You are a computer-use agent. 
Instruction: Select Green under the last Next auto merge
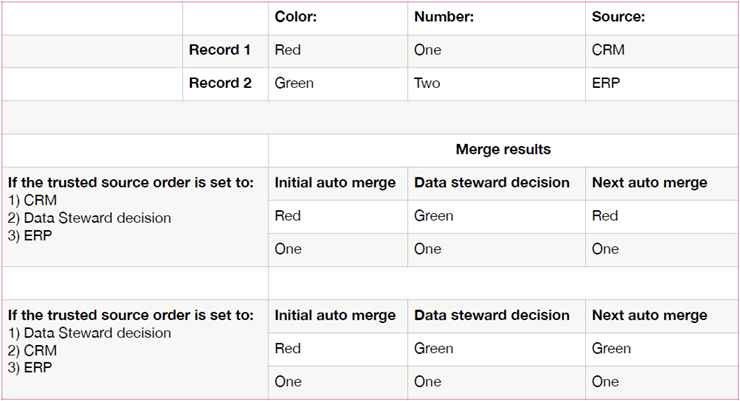pyautogui.click(x=611, y=349)
